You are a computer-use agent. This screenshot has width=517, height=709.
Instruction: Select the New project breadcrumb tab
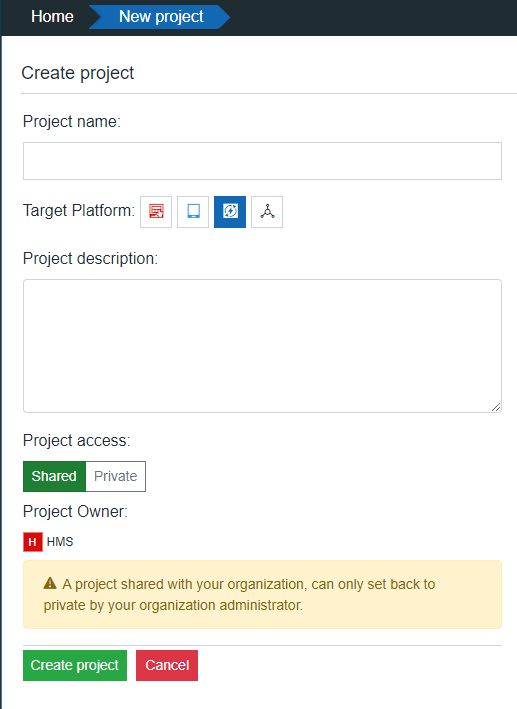(161, 17)
